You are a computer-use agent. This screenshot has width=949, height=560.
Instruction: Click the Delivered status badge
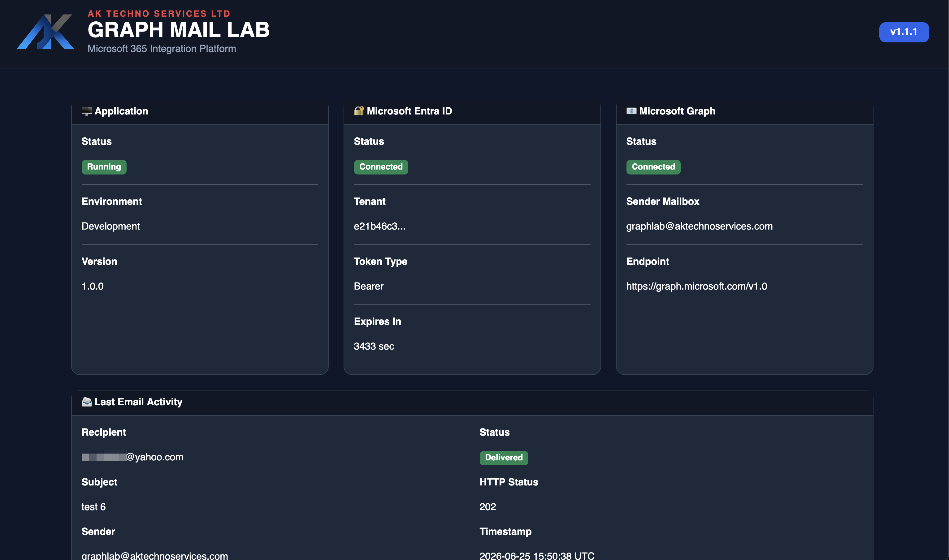(x=504, y=458)
